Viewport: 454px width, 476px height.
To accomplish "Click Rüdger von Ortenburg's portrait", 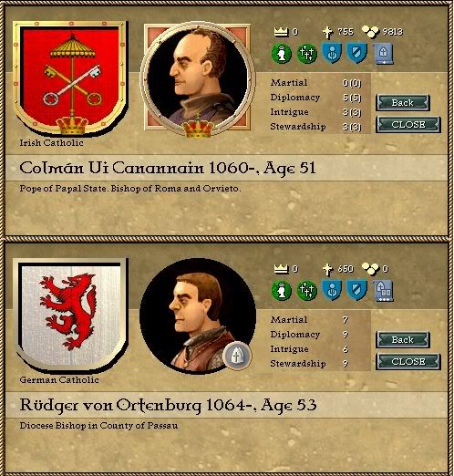I will tap(198, 316).
